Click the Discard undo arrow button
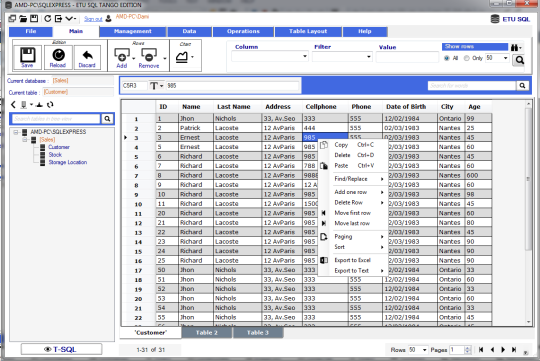The image size is (540, 361). 87,57
